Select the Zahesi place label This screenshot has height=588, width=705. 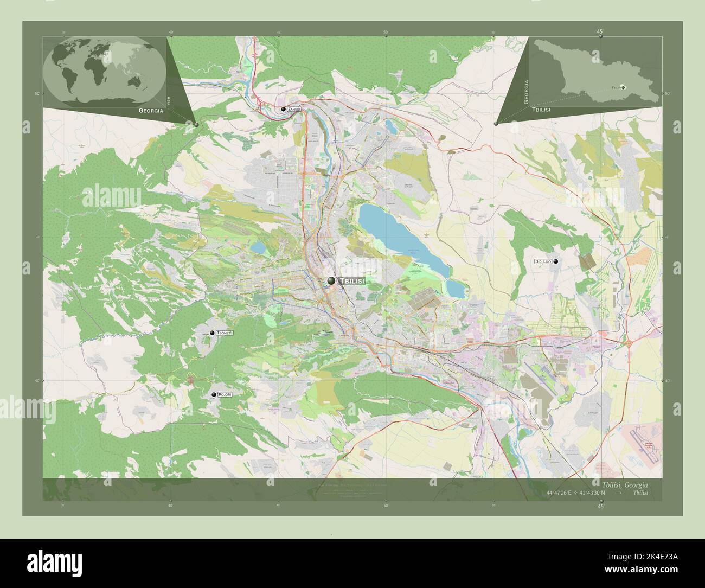[294, 109]
